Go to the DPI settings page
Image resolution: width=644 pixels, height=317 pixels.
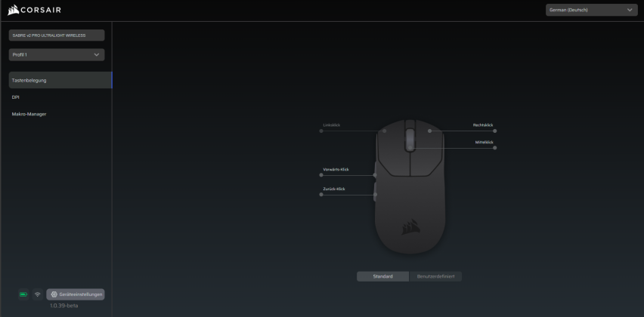coord(16,97)
